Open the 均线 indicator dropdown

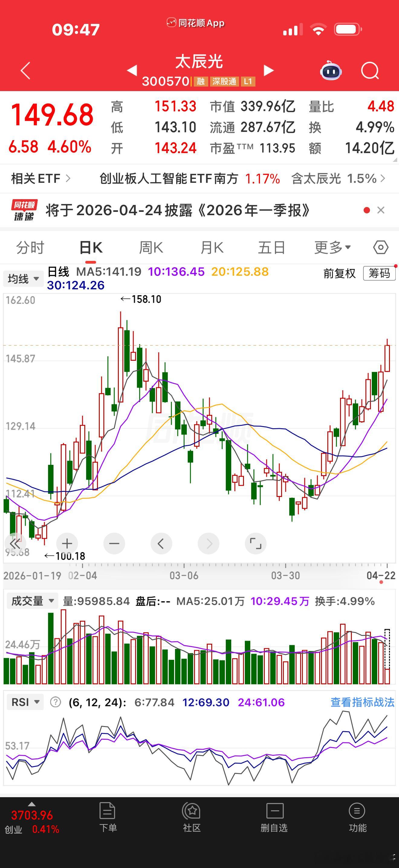click(24, 279)
